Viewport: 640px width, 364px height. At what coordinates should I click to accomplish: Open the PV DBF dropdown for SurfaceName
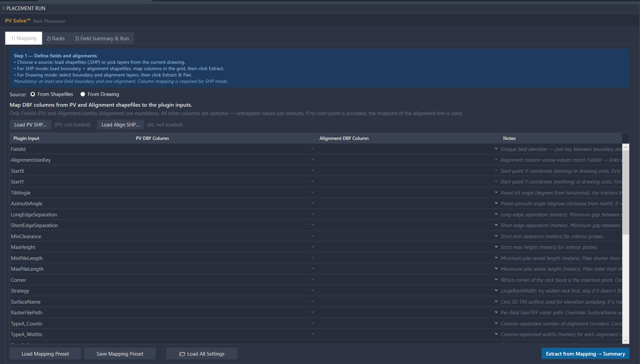point(312,302)
